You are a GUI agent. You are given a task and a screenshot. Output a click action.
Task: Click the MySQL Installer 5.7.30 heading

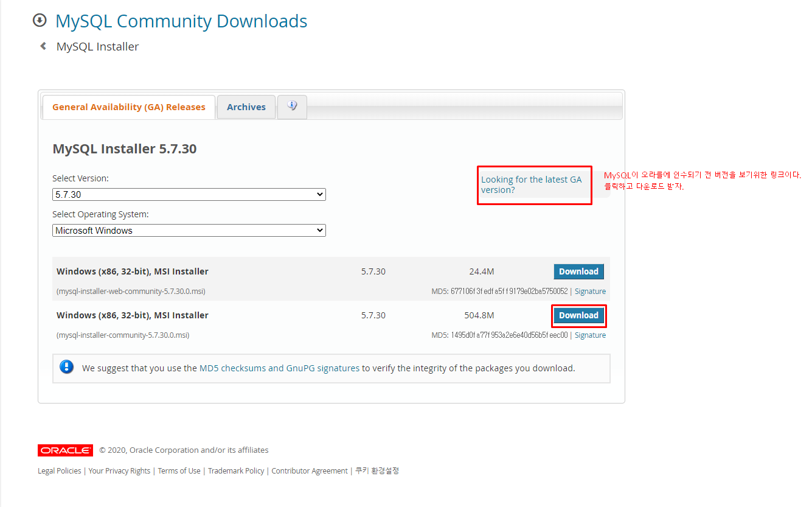click(125, 149)
